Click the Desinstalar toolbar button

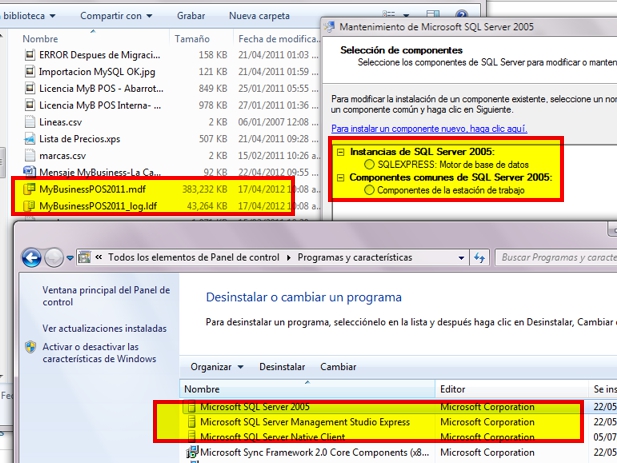(282, 367)
